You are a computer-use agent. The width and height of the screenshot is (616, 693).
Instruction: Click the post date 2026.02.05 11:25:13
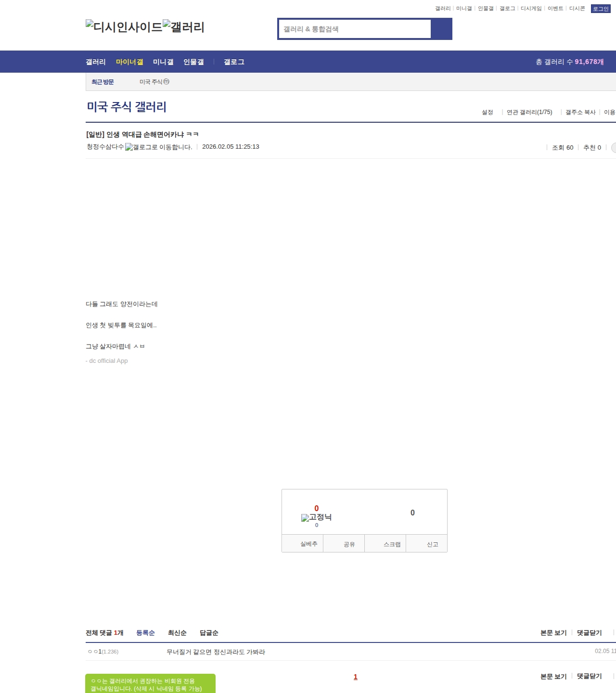pyautogui.click(x=231, y=147)
